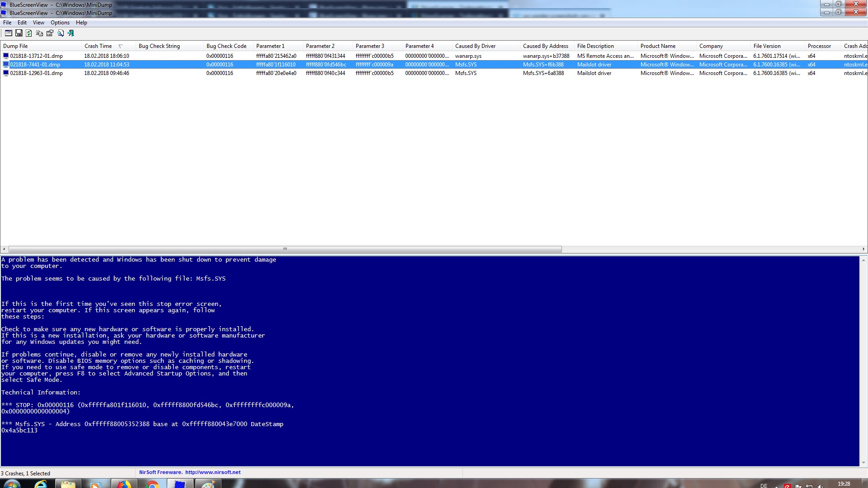This screenshot has width=868, height=488.
Task: Click the Copy Selected Items icon
Action: click(39, 33)
